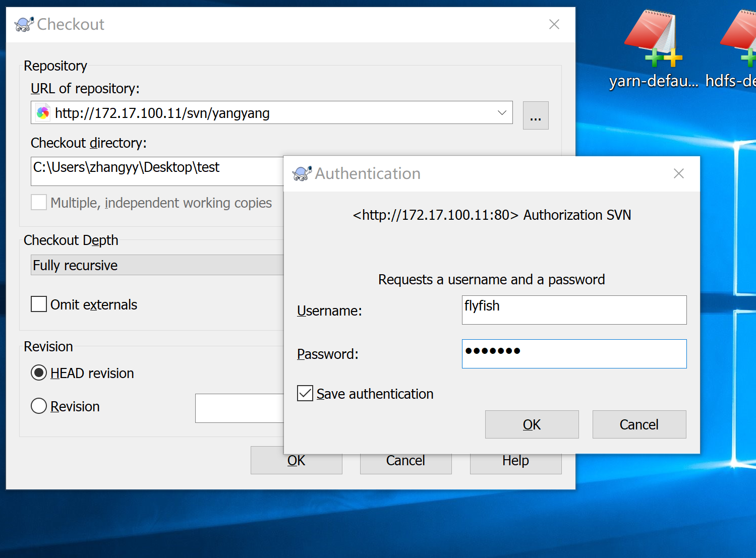Click the Cancel button in Checkout dialog
The image size is (756, 558).
point(405,464)
